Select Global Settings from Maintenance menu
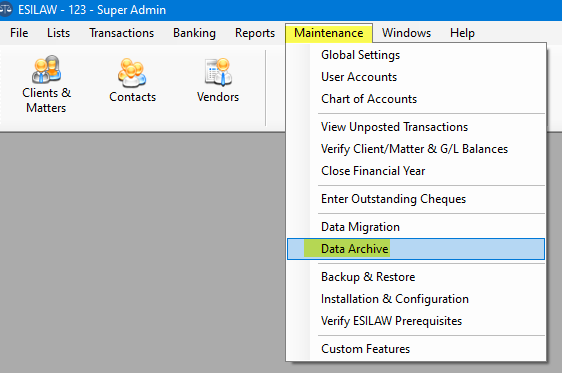This screenshot has width=562, height=373. point(416,55)
